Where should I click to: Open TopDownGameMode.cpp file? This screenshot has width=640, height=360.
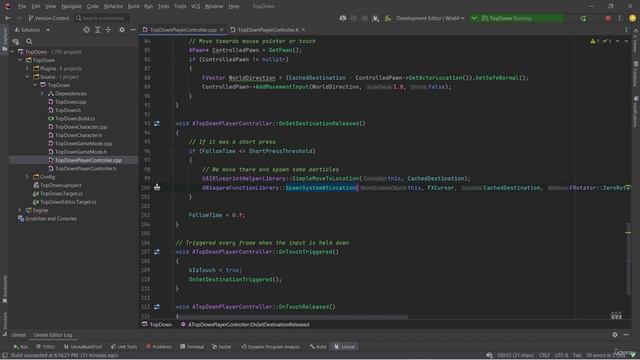coord(83,144)
